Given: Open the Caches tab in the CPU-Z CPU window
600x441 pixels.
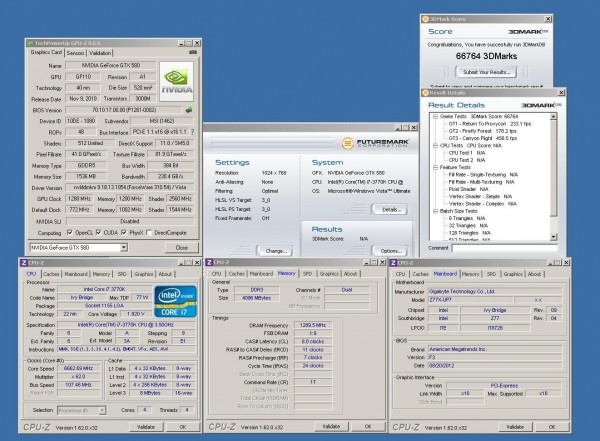Looking at the screenshot, I should [x=51, y=274].
